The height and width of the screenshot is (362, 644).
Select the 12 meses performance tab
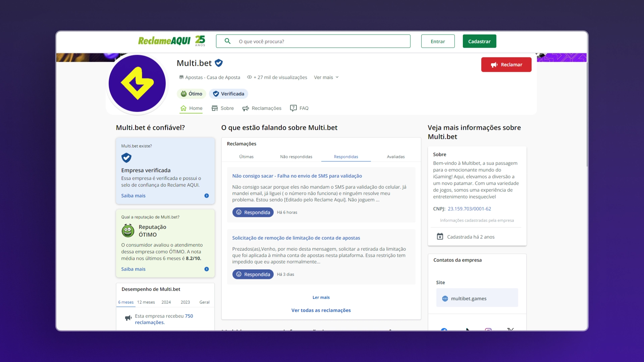click(146, 302)
